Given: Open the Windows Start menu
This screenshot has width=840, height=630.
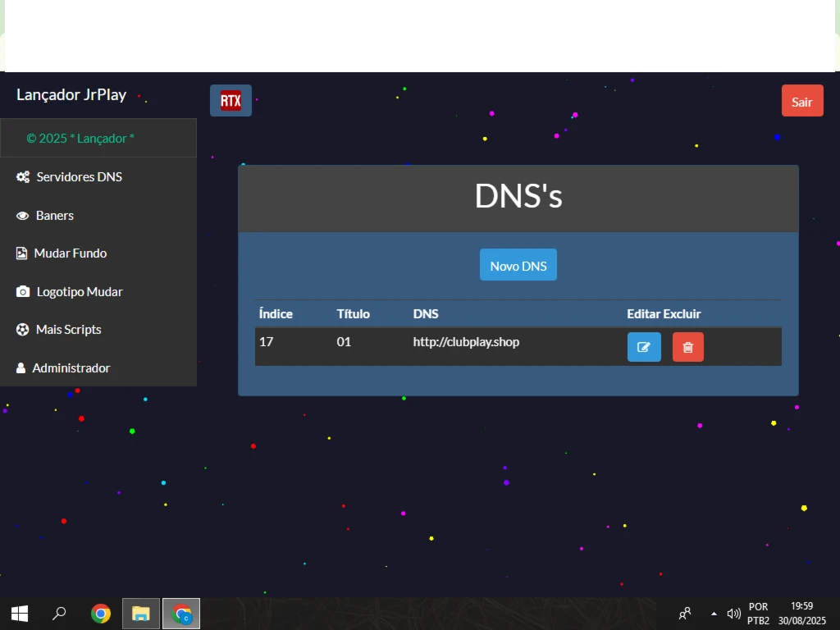Looking at the screenshot, I should (20, 614).
